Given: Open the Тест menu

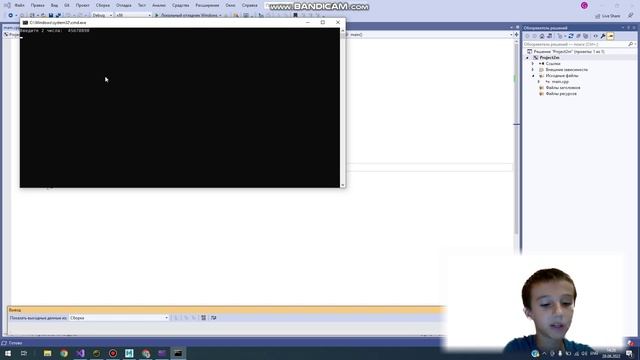Looking at the screenshot, I should pos(142,5).
